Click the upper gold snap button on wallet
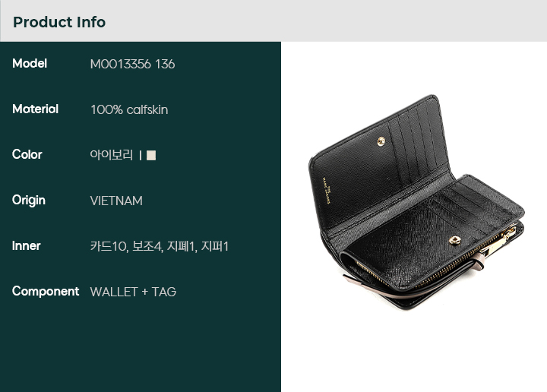Image resolution: width=547 pixels, height=392 pixels. coord(381,141)
